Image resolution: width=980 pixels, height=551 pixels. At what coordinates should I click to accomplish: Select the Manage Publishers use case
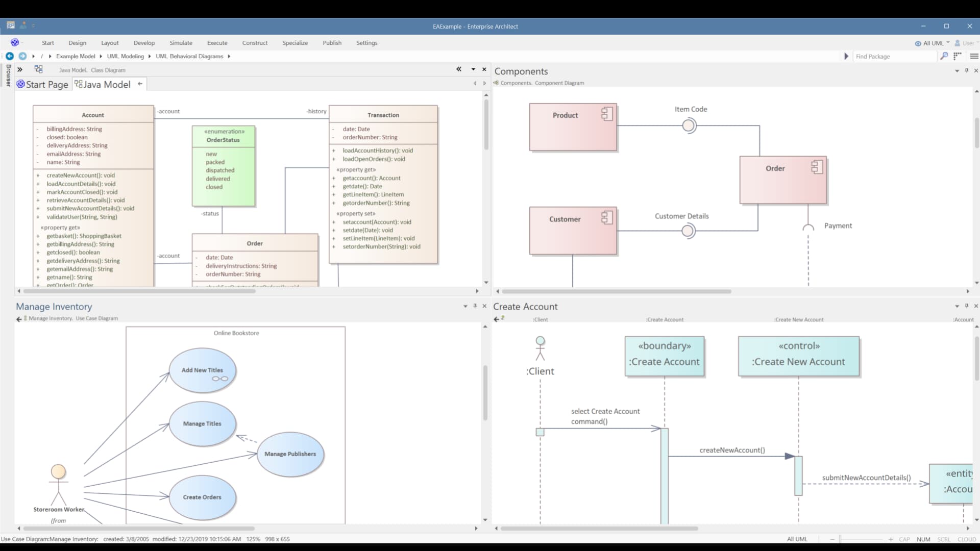290,454
